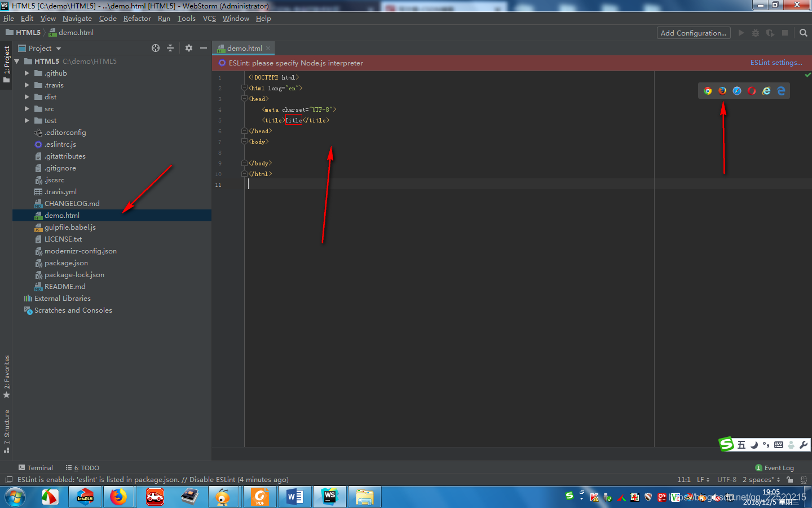This screenshot has width=812, height=508.
Task: Click the Collapse All icon in Project panel
Action: (x=170, y=48)
